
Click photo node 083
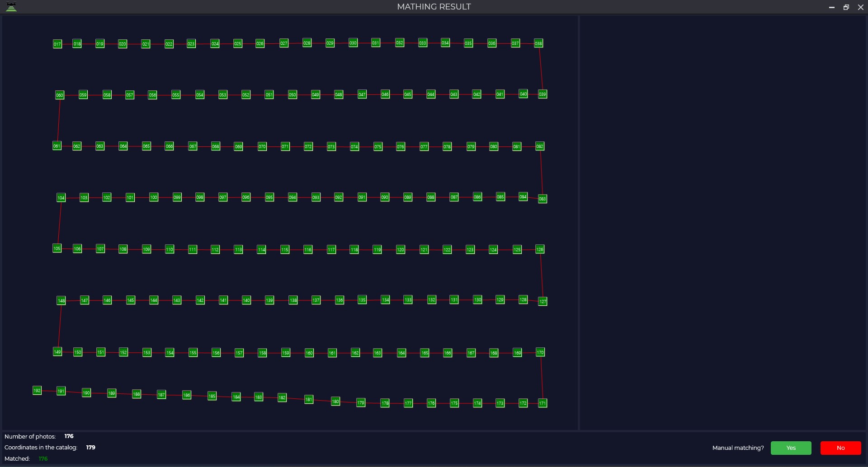542,199
